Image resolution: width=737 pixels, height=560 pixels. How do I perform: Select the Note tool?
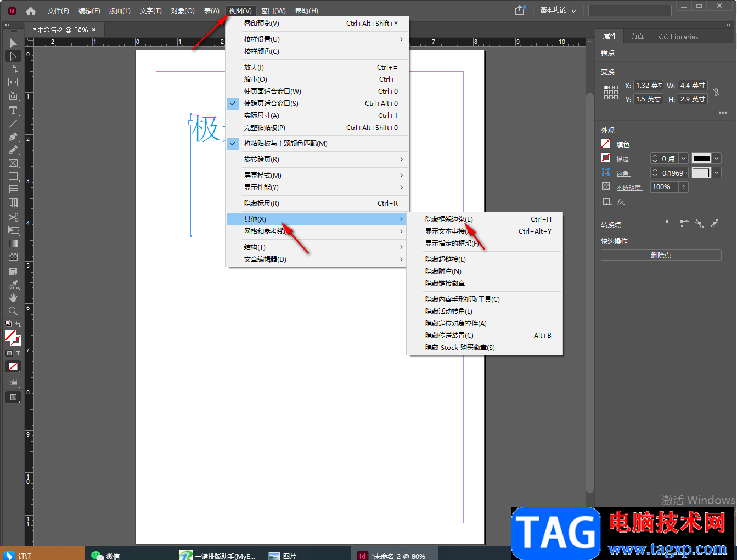(x=13, y=271)
